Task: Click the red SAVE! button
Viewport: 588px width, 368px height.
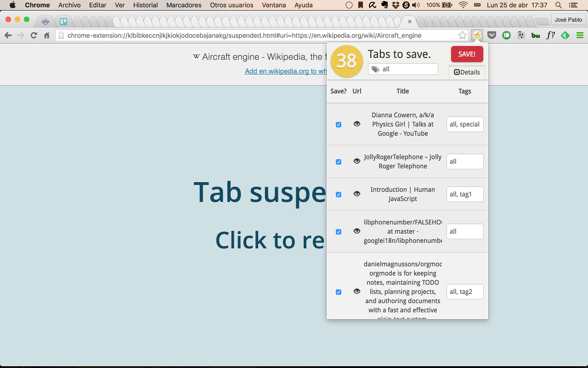Action: tap(467, 54)
